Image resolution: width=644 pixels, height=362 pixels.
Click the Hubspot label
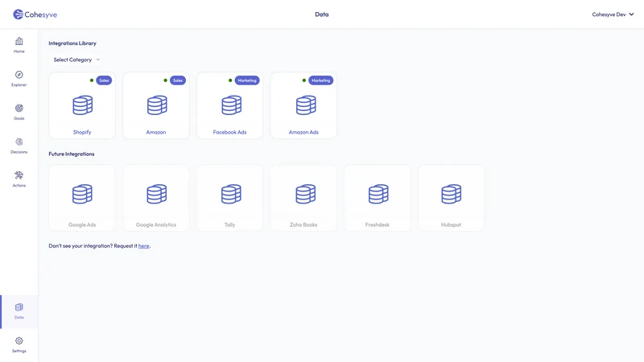(x=451, y=225)
